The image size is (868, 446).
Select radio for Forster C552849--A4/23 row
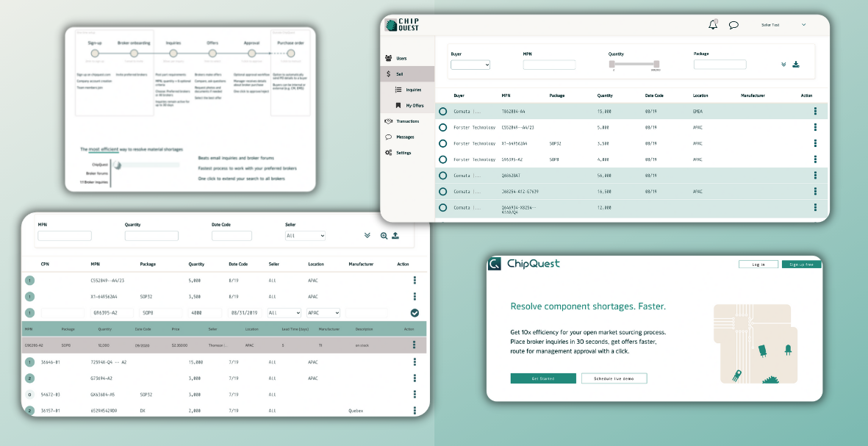pos(442,127)
